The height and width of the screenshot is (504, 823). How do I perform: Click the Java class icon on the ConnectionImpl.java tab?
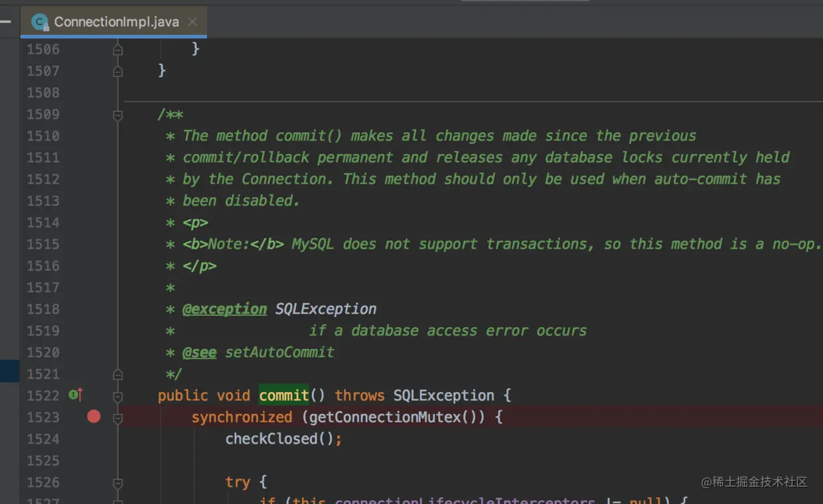coord(40,21)
